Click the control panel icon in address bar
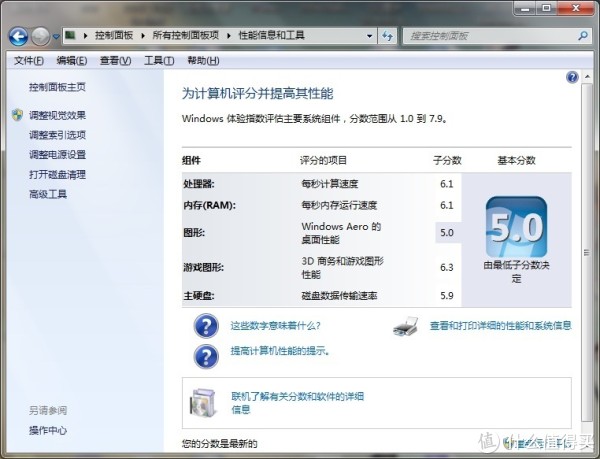 70,36
